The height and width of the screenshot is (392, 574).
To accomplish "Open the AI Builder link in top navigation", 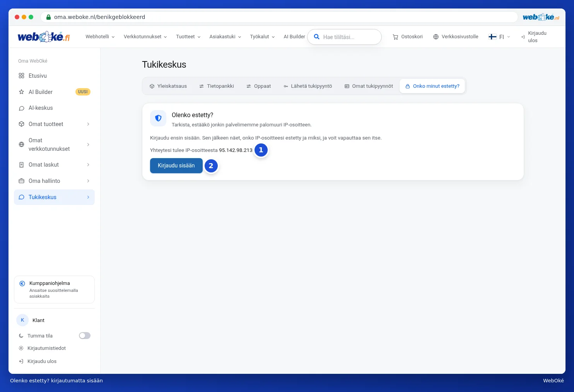I will click(x=294, y=37).
